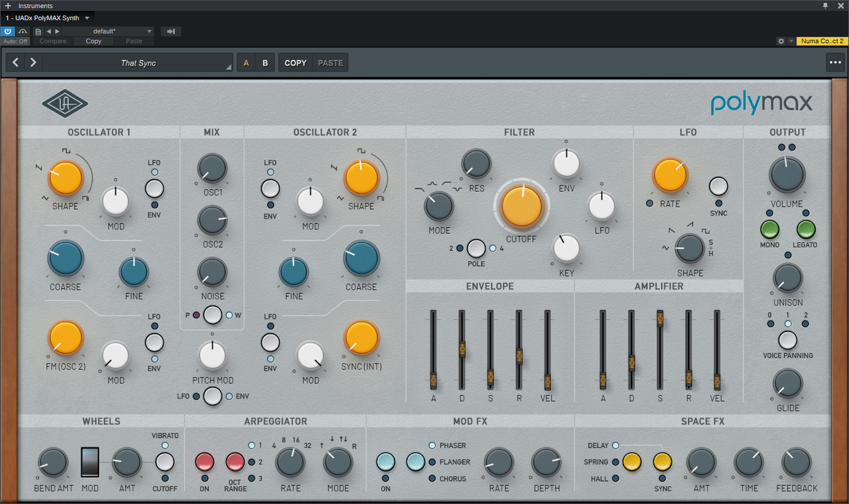Screen dimensions: 849x504
Task: Enable the green LEGATO button
Action: tap(806, 230)
